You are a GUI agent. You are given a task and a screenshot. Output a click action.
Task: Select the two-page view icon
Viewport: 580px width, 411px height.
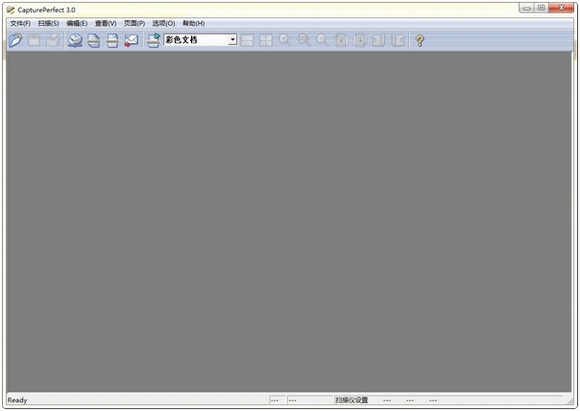click(247, 40)
